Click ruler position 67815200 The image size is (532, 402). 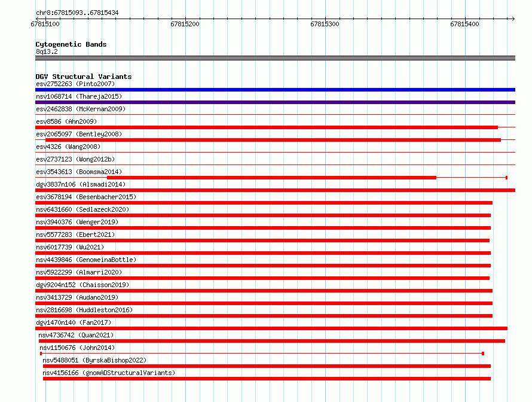click(x=185, y=24)
